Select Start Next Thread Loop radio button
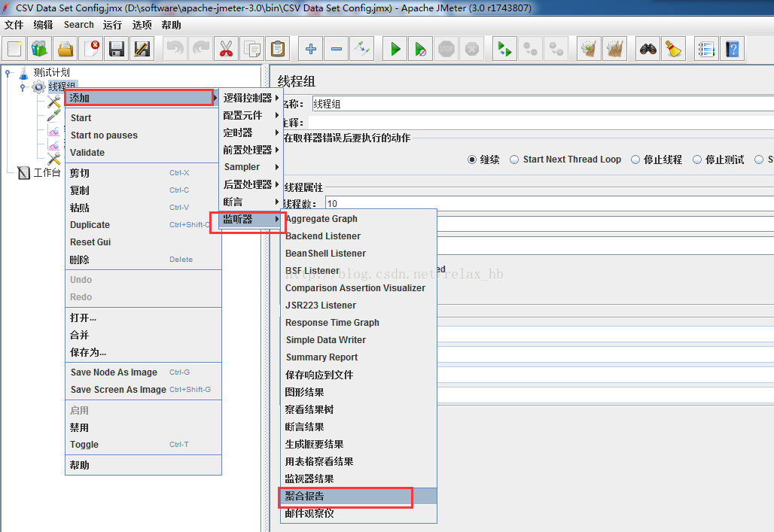This screenshot has width=774, height=532. 514,160
